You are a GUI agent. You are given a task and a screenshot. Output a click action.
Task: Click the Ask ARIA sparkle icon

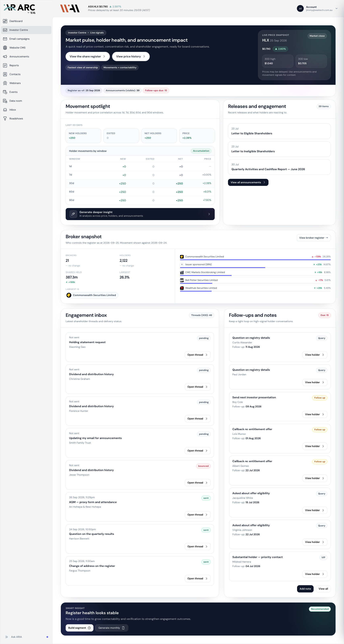pyautogui.click(x=6, y=637)
